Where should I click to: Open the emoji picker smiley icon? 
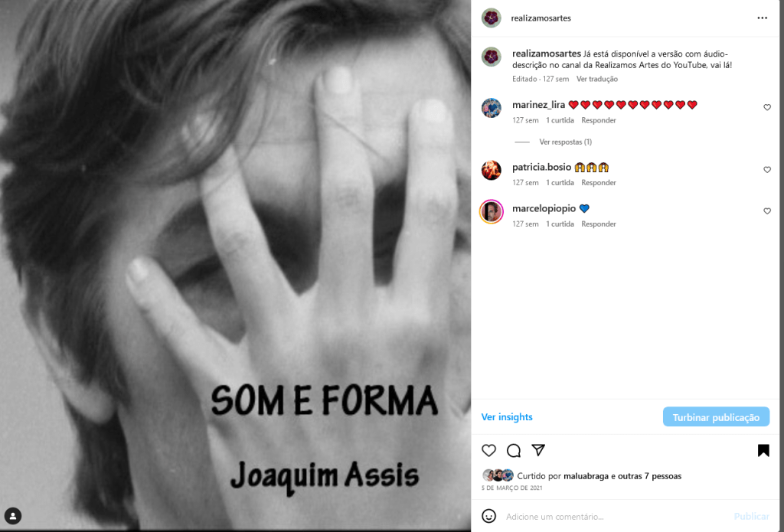pos(488,516)
